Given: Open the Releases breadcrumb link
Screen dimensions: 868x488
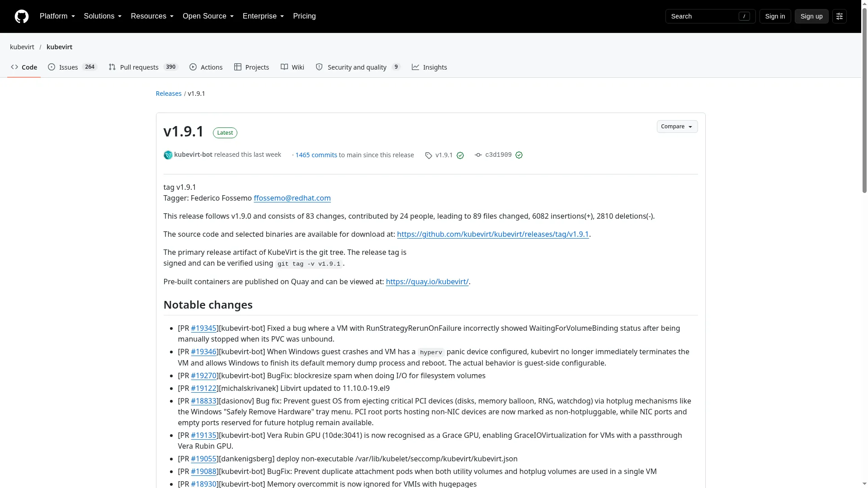Looking at the screenshot, I should tap(169, 94).
